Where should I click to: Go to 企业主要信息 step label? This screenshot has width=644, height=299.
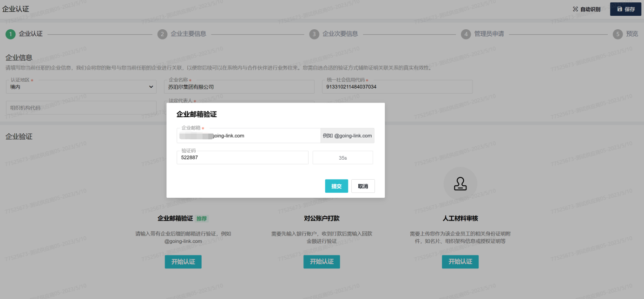pos(188,34)
